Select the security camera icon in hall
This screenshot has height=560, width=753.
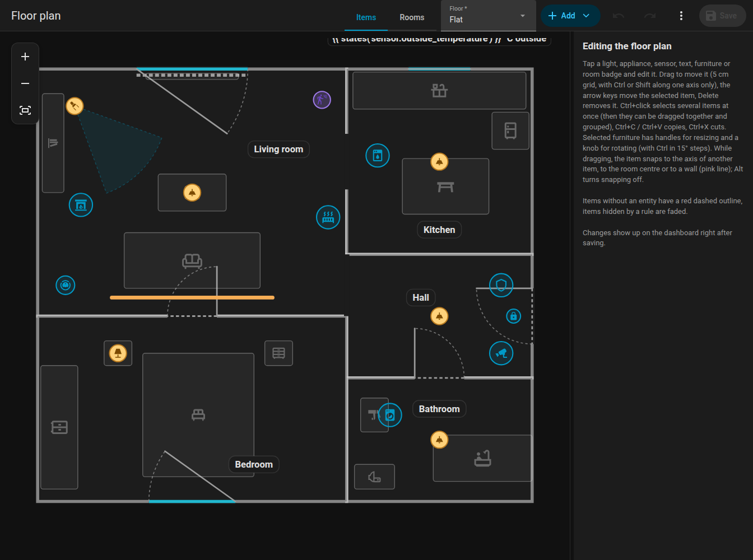click(x=501, y=353)
